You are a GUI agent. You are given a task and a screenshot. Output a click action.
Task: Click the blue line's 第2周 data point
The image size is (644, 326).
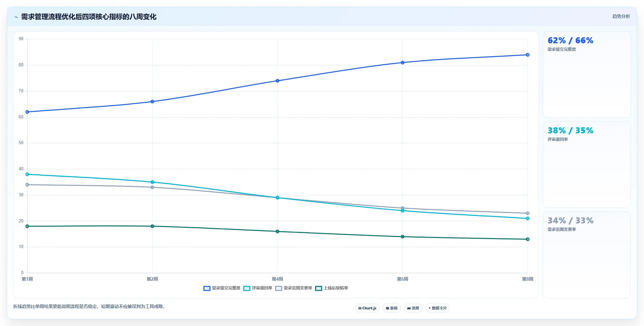(152, 102)
